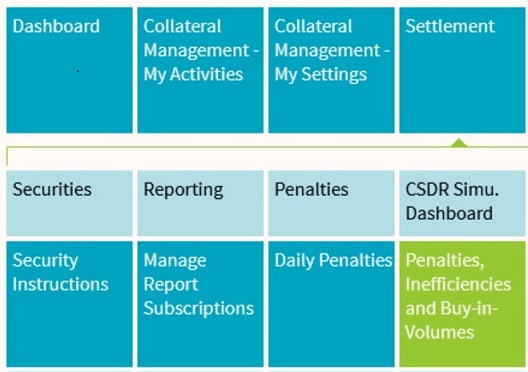Choose the Penalties category header
Screen dimensions: 528x372
pos(331,203)
